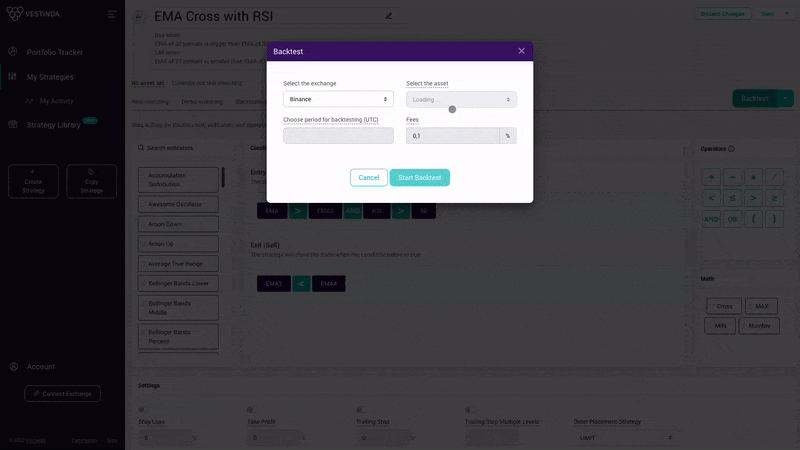Click the Strategy Library icon
This screenshot has width=800, height=450.
[x=13, y=124]
